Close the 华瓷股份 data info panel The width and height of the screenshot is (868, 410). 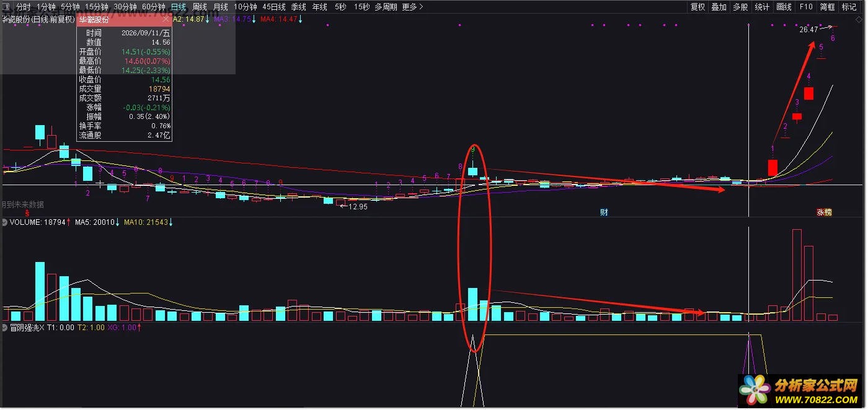[x=166, y=19]
